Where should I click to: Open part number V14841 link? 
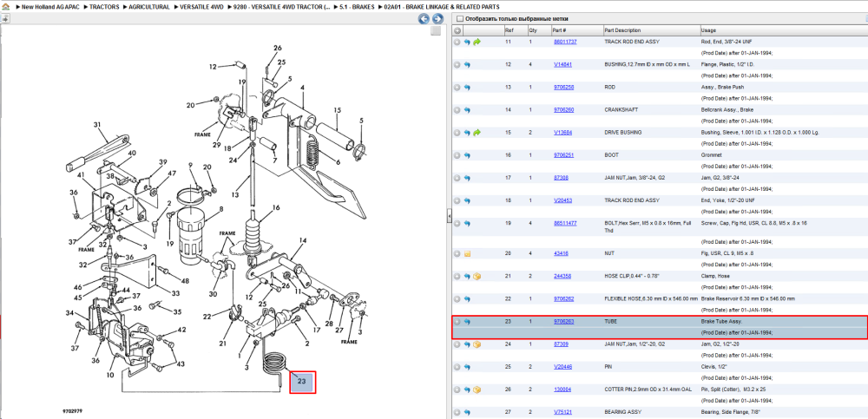(563, 65)
